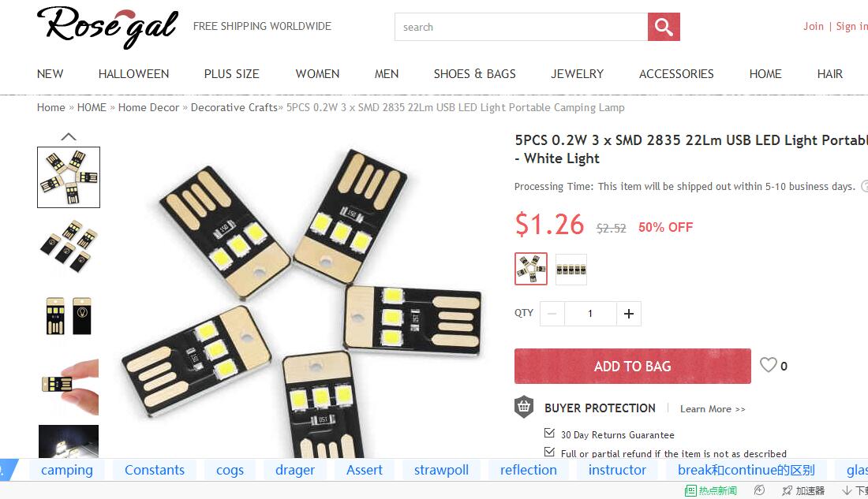868x499 pixels.
Task: Decrease quantity with the minus button
Action: (x=552, y=314)
